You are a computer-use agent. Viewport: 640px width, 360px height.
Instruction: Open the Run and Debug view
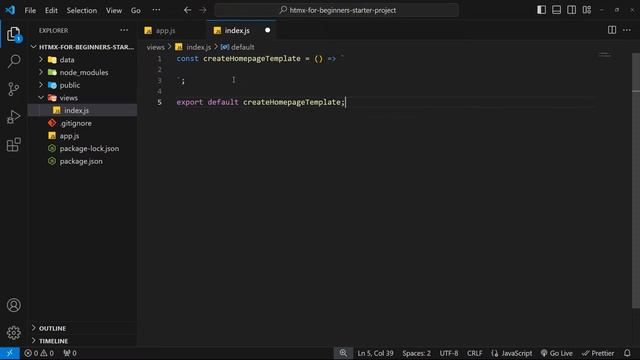pos(13,117)
